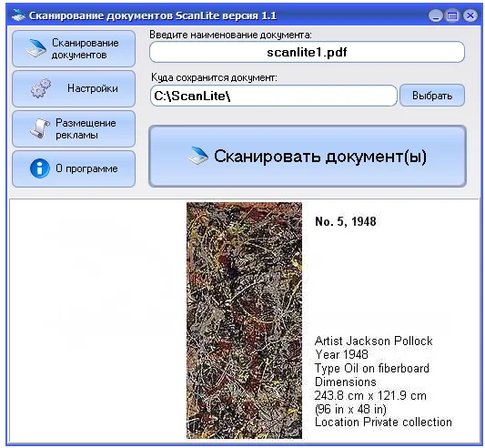
Task: Focus the save path field C:\ScanLite\
Action: point(273,96)
